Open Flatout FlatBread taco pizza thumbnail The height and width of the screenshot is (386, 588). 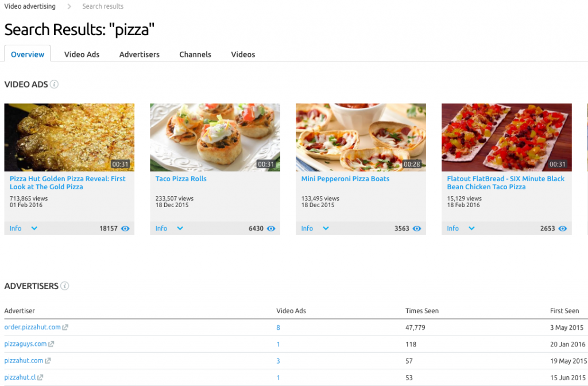click(506, 138)
